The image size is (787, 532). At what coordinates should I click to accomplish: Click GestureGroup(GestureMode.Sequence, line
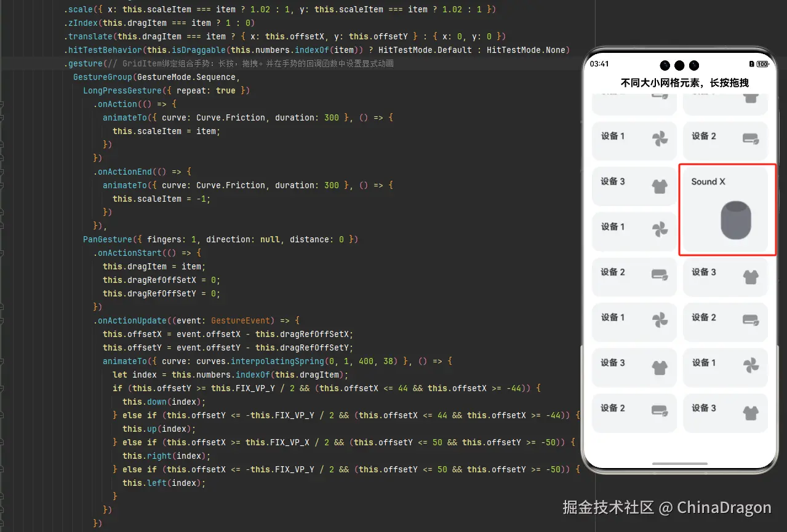tap(156, 77)
